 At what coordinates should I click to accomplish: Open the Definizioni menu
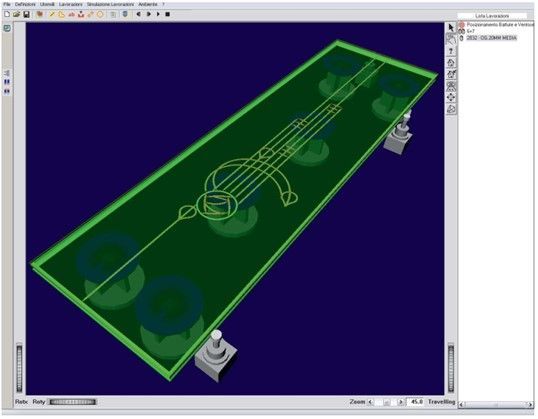tap(25, 4)
